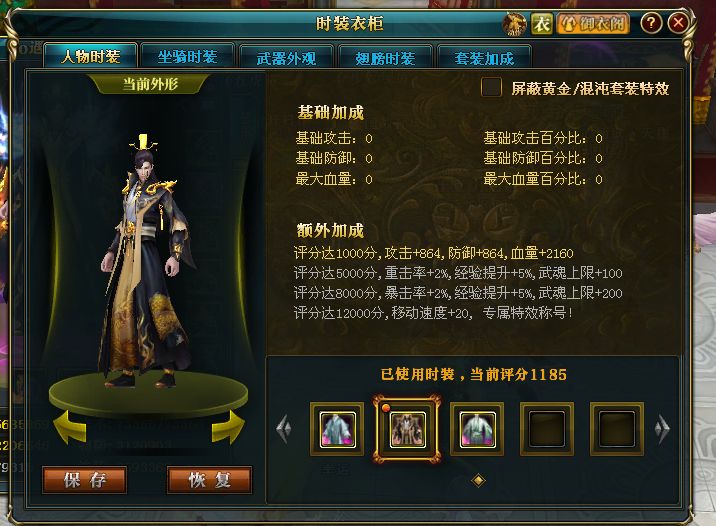Select the first light-blue robe costume

pos(337,429)
